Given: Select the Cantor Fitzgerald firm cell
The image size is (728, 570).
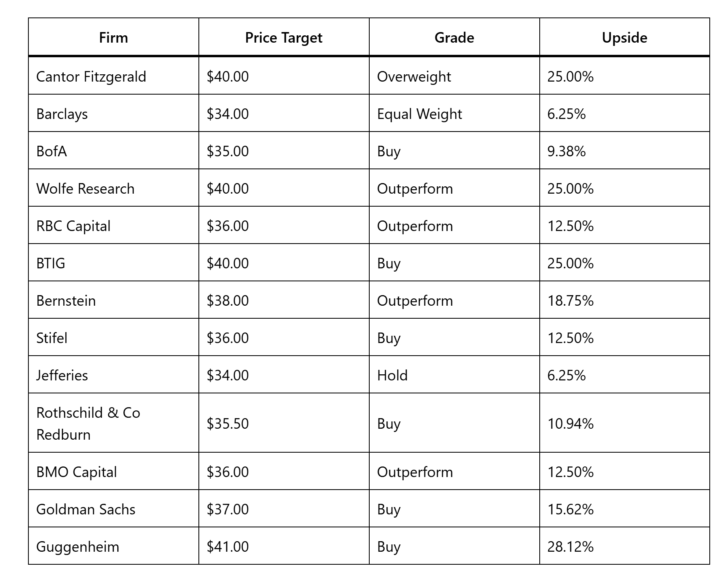Looking at the screenshot, I should pyautogui.click(x=91, y=77).
